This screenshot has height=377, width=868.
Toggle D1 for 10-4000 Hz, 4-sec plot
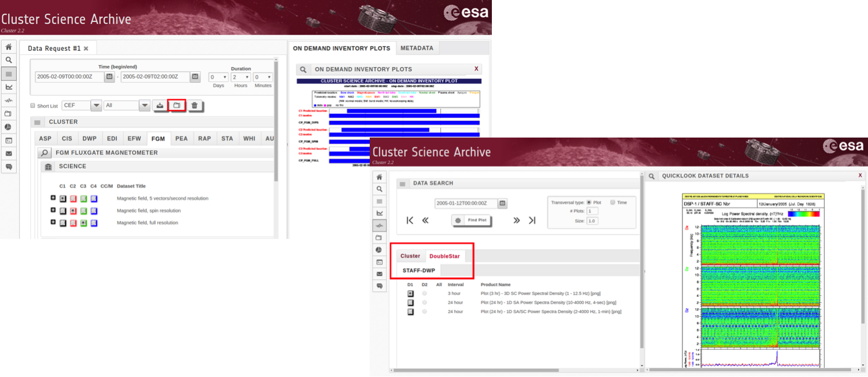(x=410, y=302)
